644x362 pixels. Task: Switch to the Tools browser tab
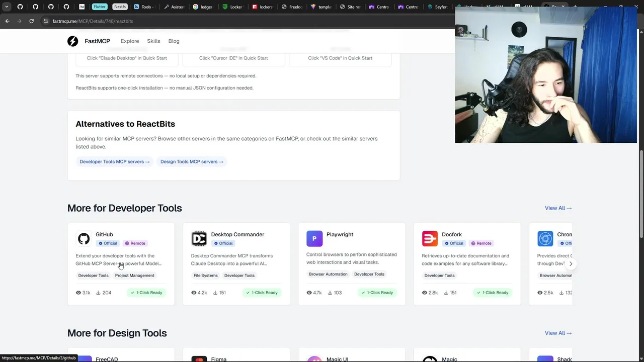(x=144, y=7)
